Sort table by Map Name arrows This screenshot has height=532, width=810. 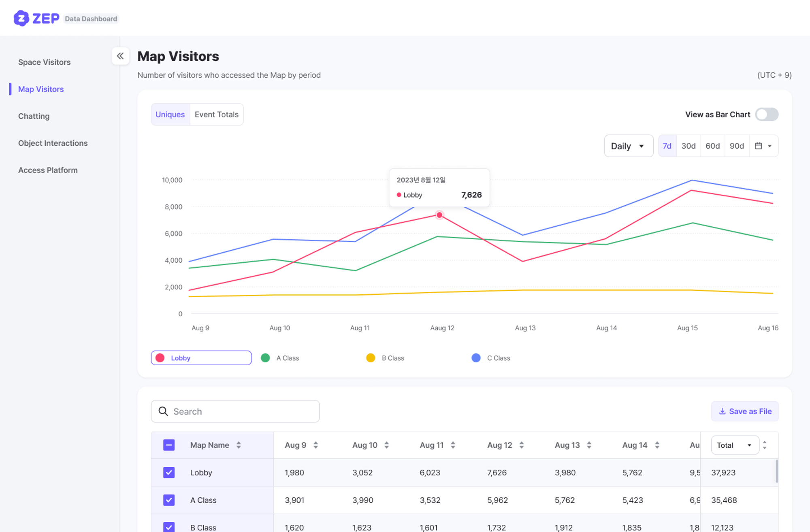(239, 445)
